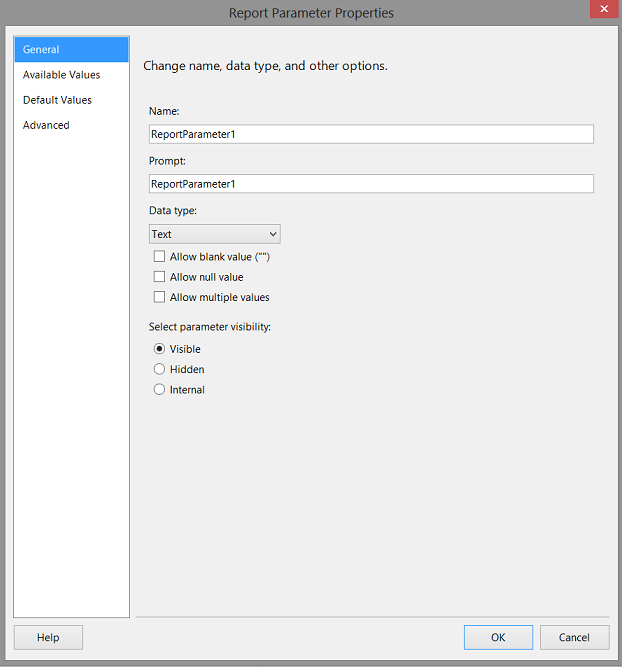Expand the Data type dropdown
622x667 pixels.
(x=214, y=234)
